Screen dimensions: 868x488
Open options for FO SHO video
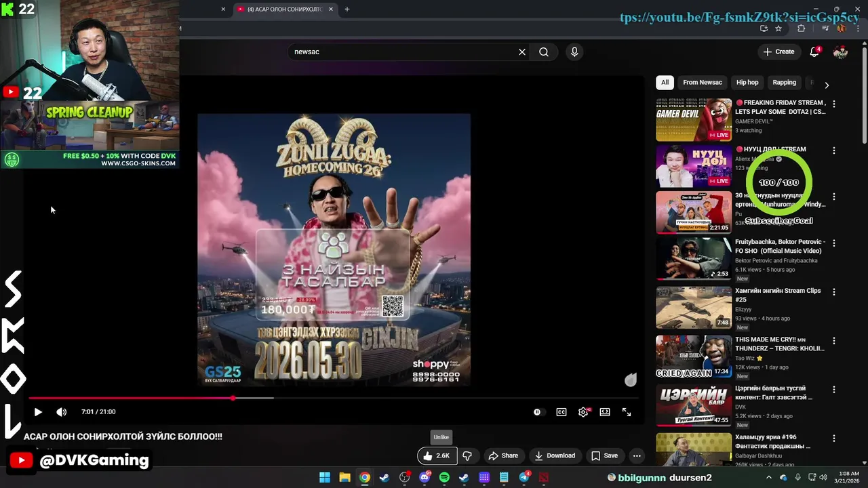[x=834, y=243]
